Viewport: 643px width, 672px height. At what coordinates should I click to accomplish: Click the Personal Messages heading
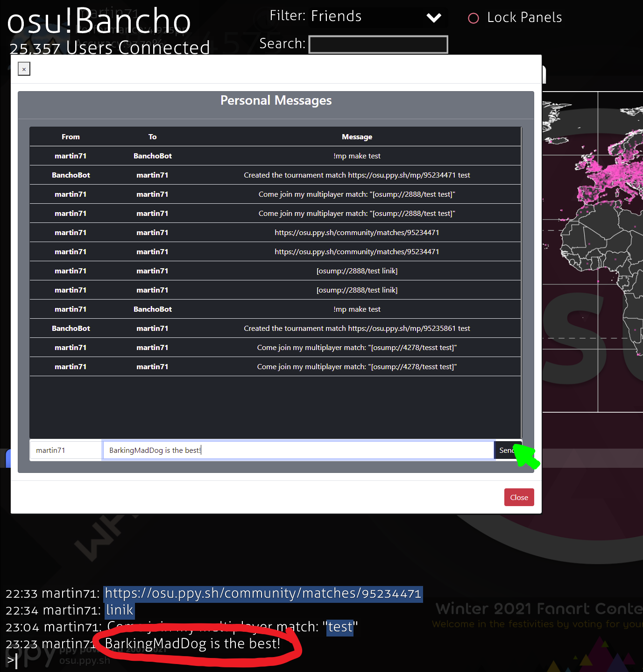(x=276, y=100)
